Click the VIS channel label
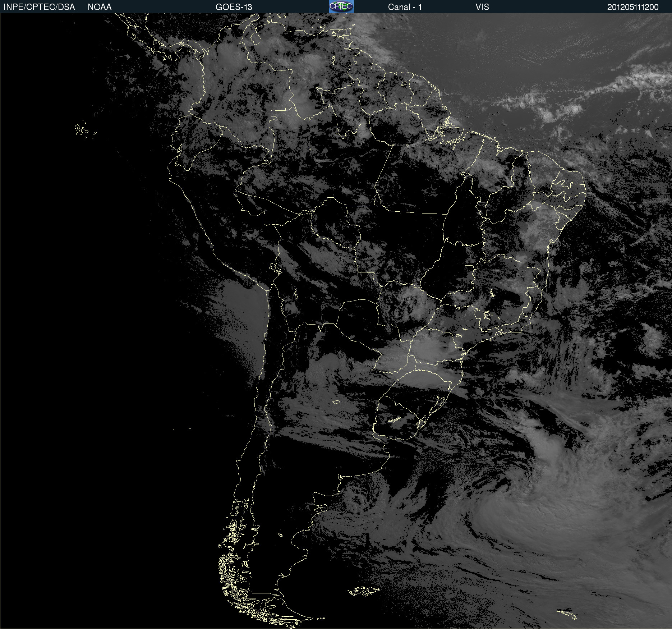The image size is (672, 629). pyautogui.click(x=482, y=7)
